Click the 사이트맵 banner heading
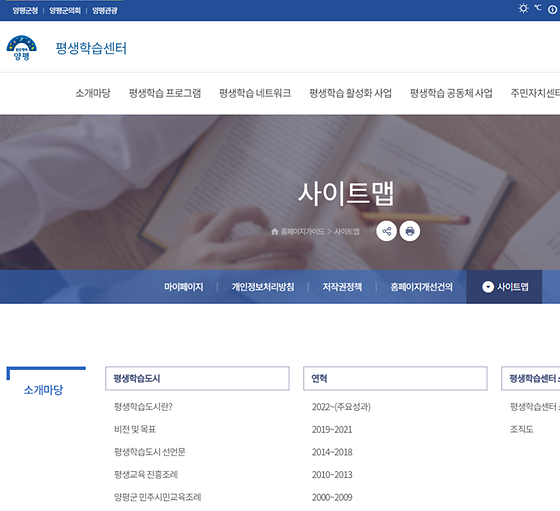 [x=346, y=193]
